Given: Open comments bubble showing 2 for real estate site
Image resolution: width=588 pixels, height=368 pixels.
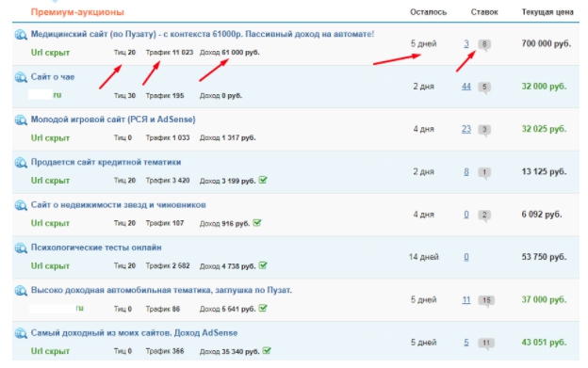Looking at the screenshot, I should tap(484, 216).
